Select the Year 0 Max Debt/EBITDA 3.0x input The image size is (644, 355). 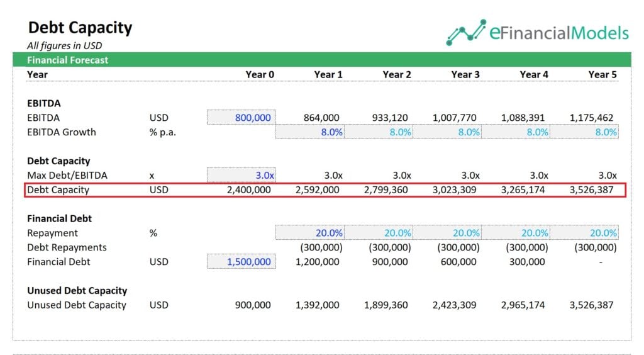coord(241,175)
